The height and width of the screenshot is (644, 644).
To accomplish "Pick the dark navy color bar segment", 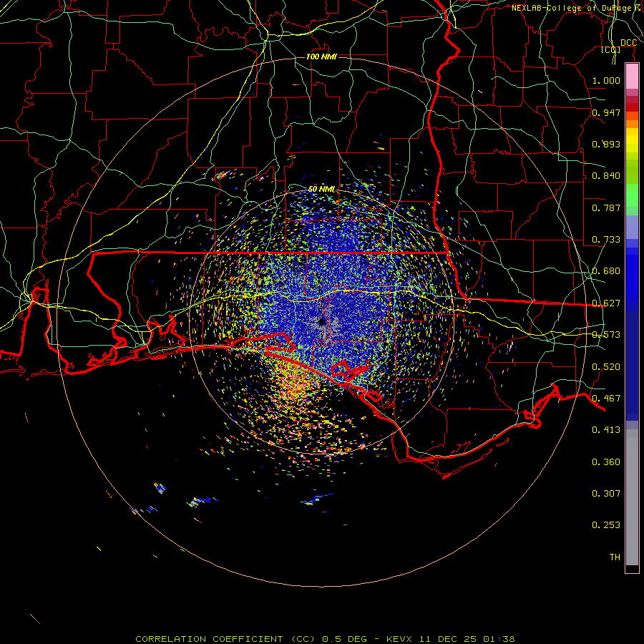I will 632,362.
